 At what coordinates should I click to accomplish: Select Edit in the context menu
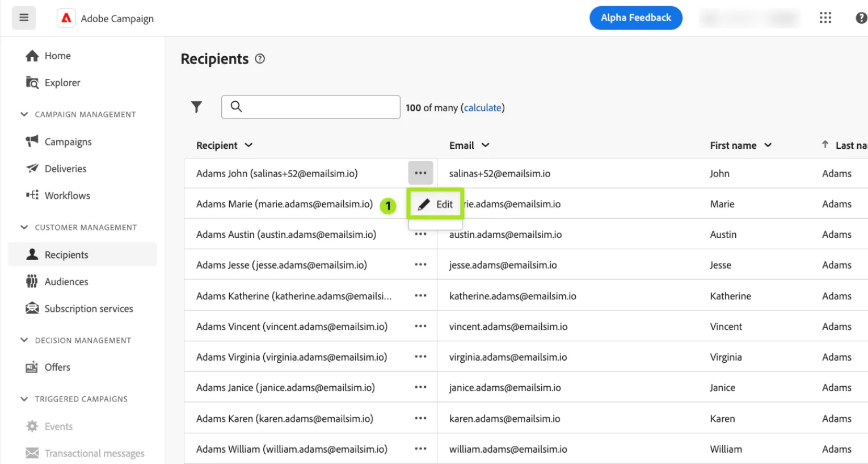436,204
